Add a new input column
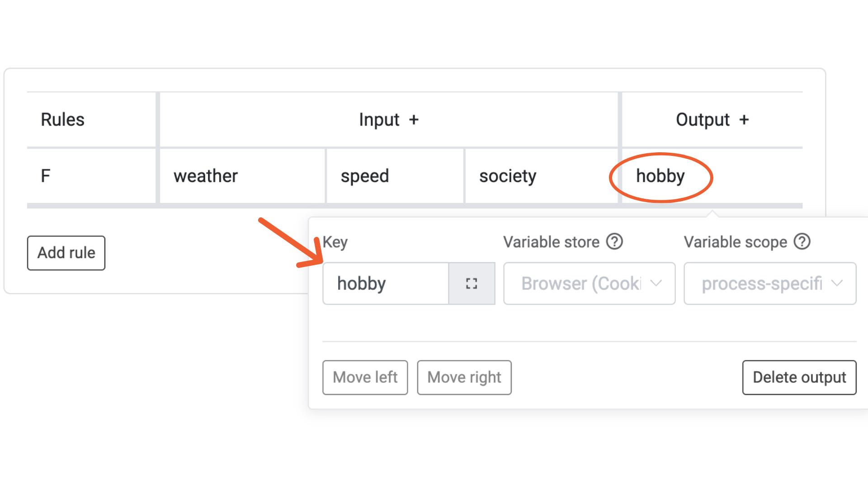The height and width of the screenshot is (488, 868). pyautogui.click(x=414, y=120)
